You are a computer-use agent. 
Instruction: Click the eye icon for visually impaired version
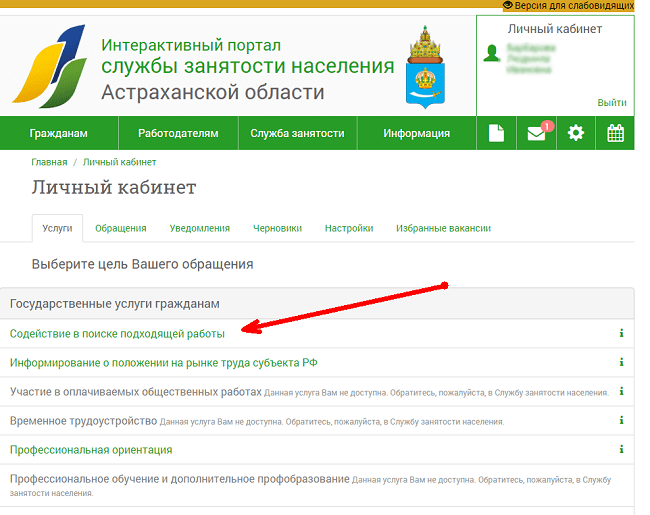click(508, 5)
